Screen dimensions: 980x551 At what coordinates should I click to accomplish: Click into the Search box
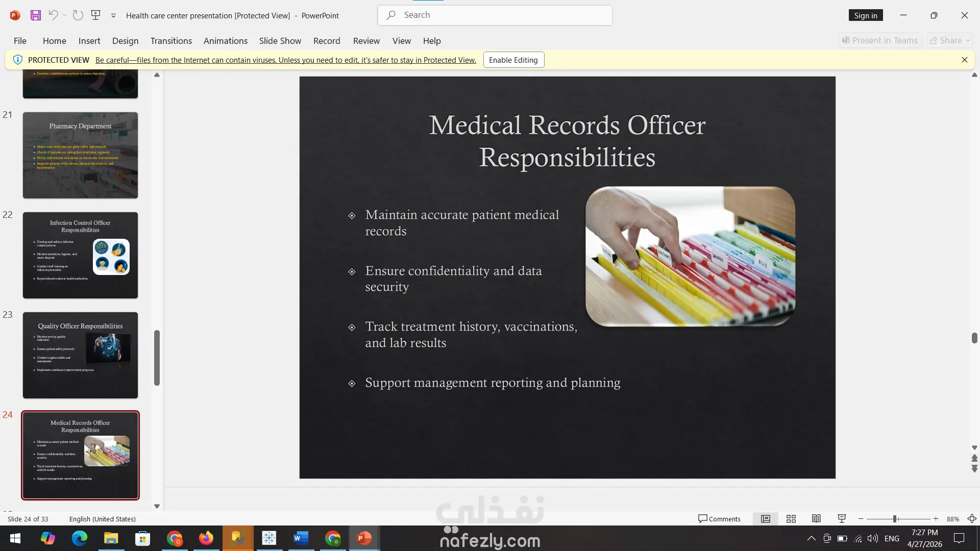click(x=495, y=15)
